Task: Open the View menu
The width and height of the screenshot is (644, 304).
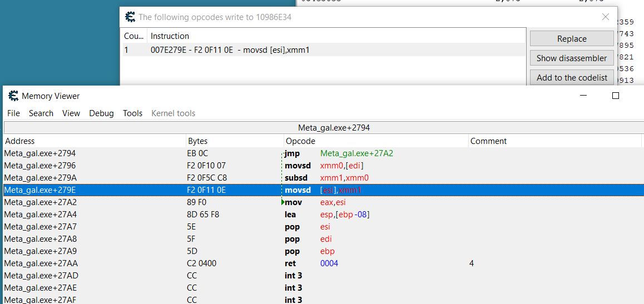Action: [71, 113]
